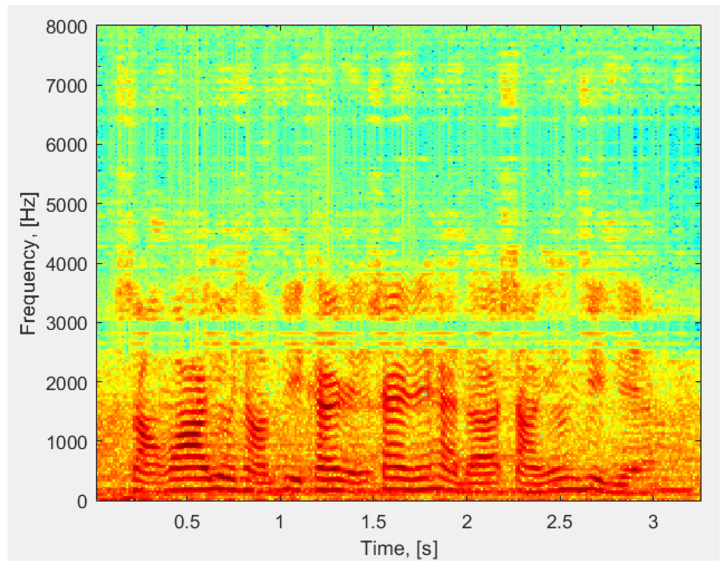Image resolution: width=728 pixels, height=571 pixels.
Task: Select the 1 second time tick label
Action: click(x=280, y=521)
